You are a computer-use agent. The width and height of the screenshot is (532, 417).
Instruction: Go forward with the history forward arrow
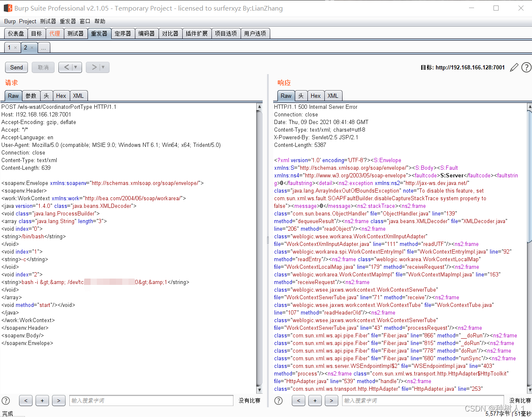(94, 67)
